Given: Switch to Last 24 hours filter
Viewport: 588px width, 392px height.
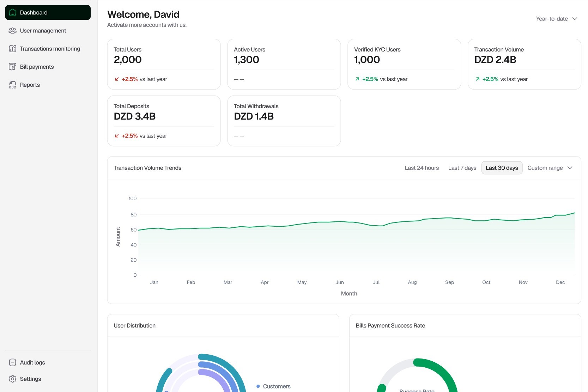Looking at the screenshot, I should pos(422,168).
